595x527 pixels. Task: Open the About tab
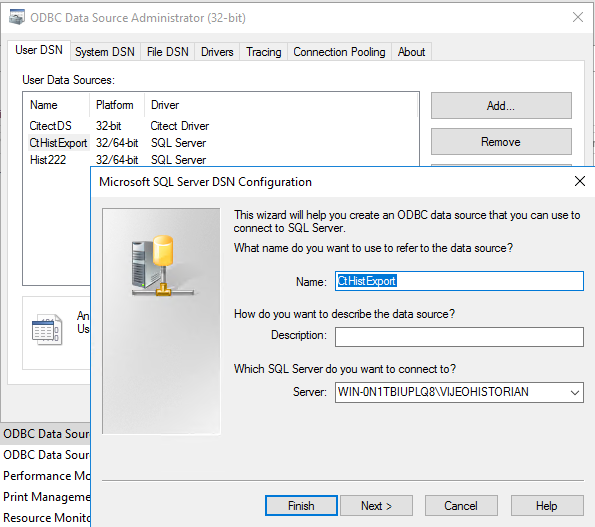tap(411, 52)
